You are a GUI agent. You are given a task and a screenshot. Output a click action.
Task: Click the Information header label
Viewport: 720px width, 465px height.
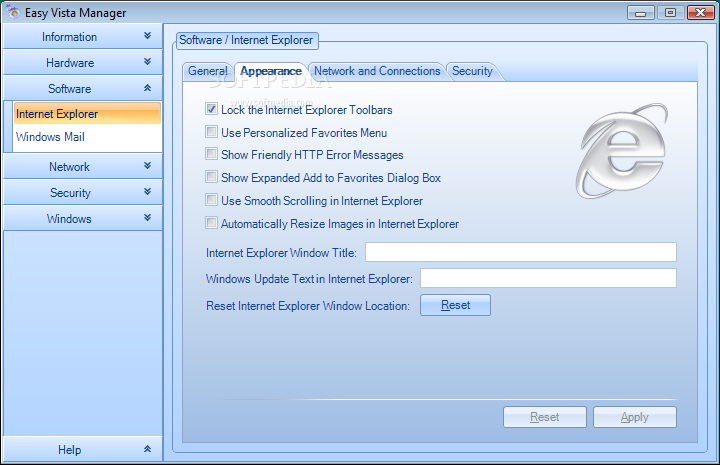pos(69,37)
